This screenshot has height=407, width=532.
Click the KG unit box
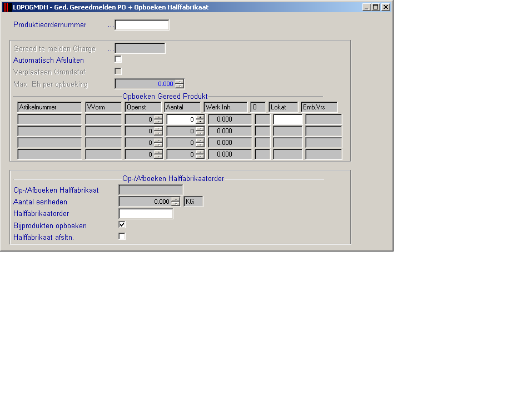193,202
